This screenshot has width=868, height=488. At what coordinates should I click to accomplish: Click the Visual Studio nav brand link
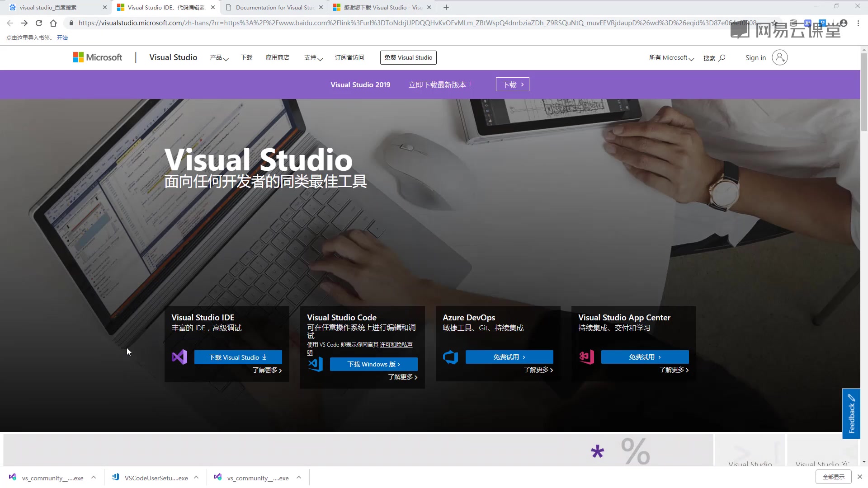(x=173, y=57)
